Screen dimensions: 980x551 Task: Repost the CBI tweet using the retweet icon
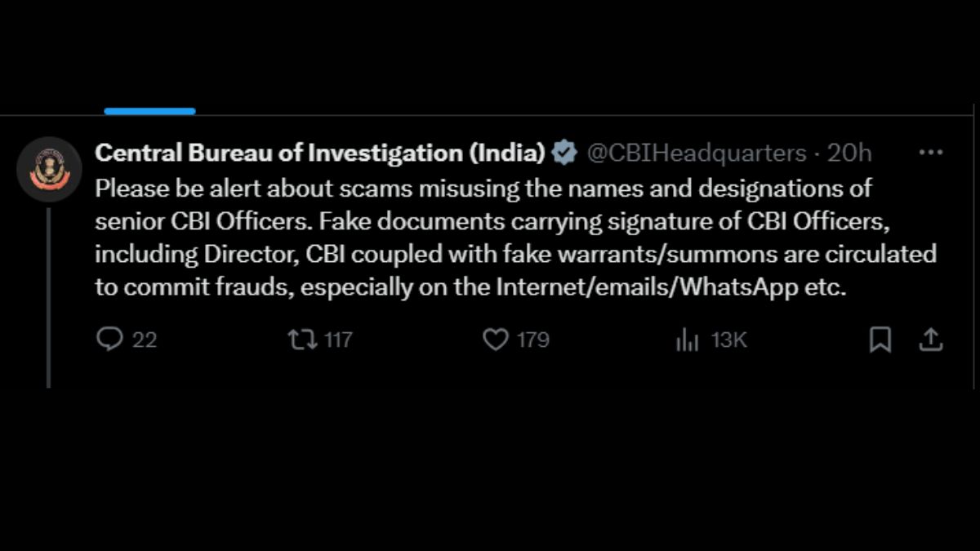(302, 339)
